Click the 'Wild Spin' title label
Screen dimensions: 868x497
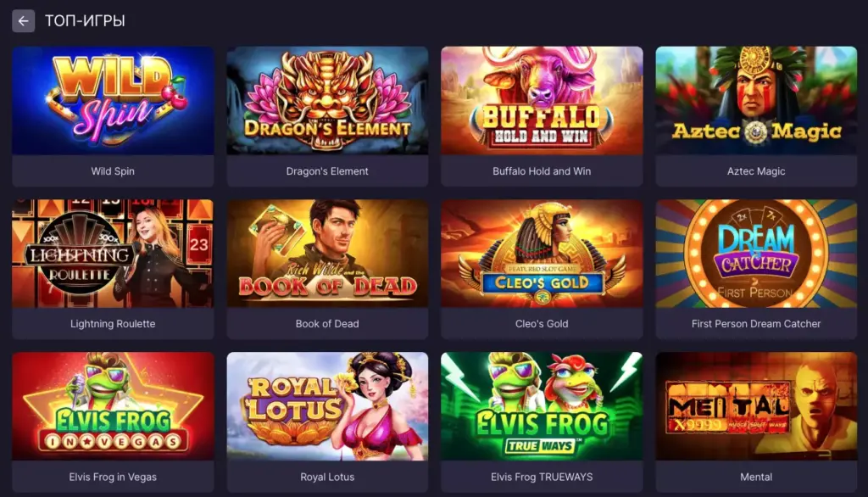pos(113,171)
